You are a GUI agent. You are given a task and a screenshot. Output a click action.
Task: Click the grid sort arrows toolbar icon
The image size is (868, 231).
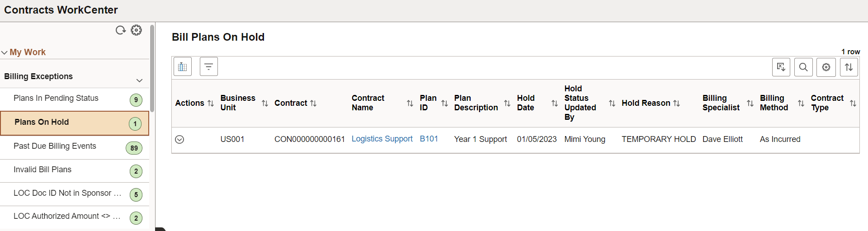tap(849, 67)
